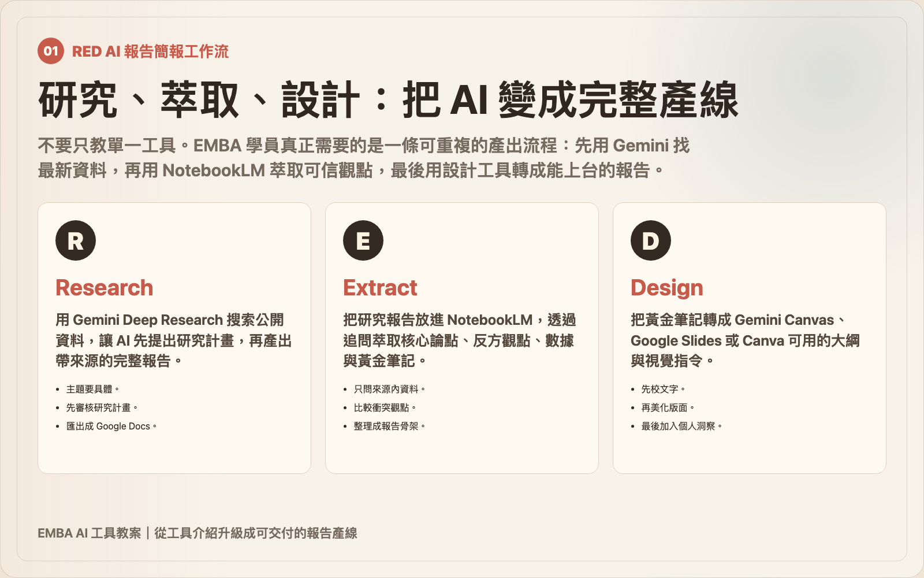Click bullet '整理成報告骨架。'
Image resolution: width=924 pixels, height=578 pixels.
point(389,426)
